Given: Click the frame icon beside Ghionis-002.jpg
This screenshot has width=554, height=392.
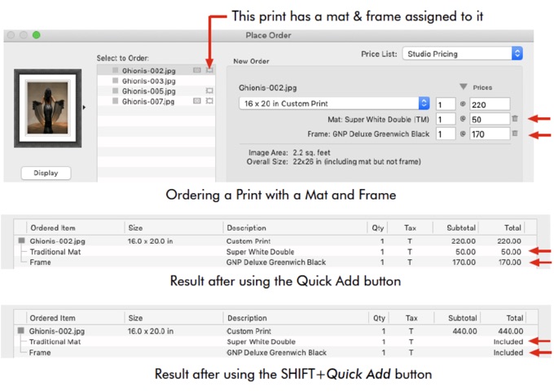Looking at the screenshot, I should 209,71.
